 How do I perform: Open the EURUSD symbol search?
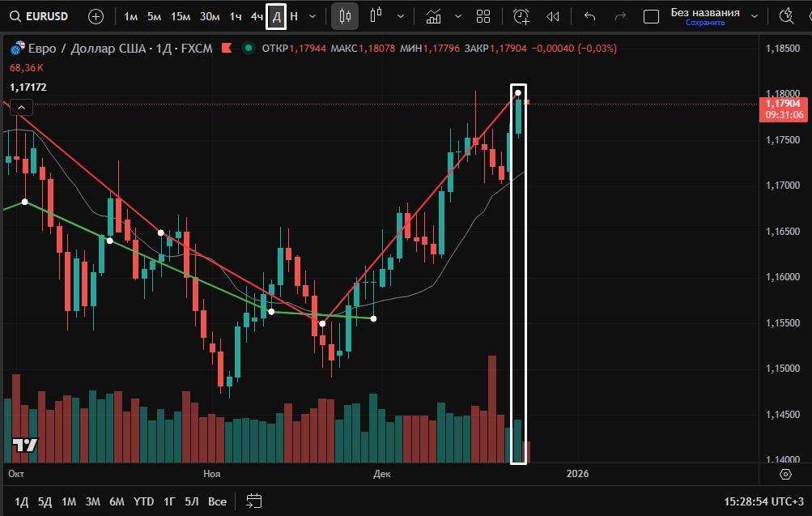click(x=39, y=16)
